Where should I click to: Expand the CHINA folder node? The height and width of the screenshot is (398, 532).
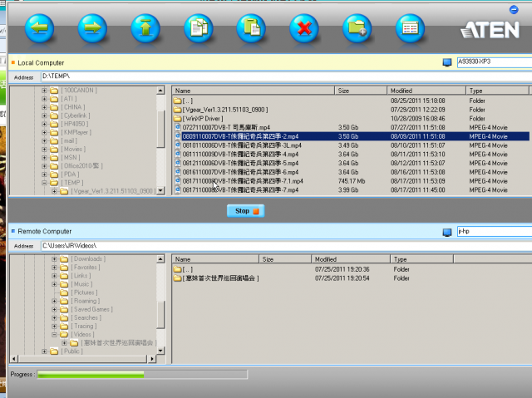[x=44, y=107]
